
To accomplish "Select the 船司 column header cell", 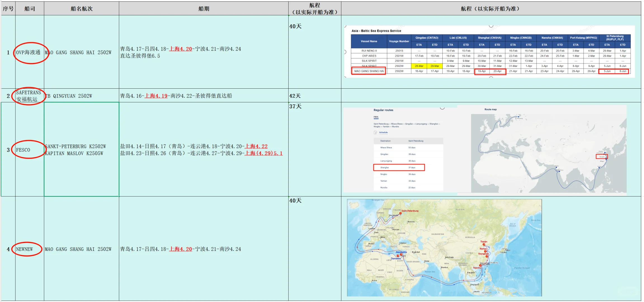I will (x=30, y=9).
